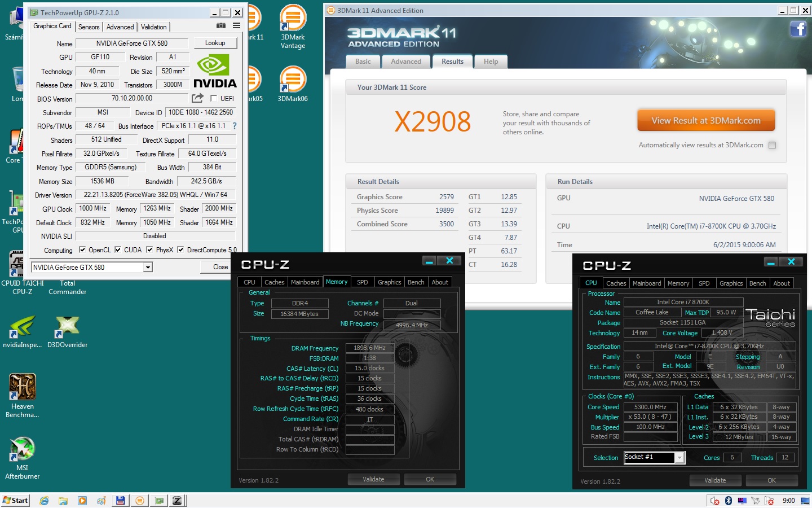The image size is (812, 508).
Task: Click the Paint palette icon on taskbar
Action: pos(101,501)
